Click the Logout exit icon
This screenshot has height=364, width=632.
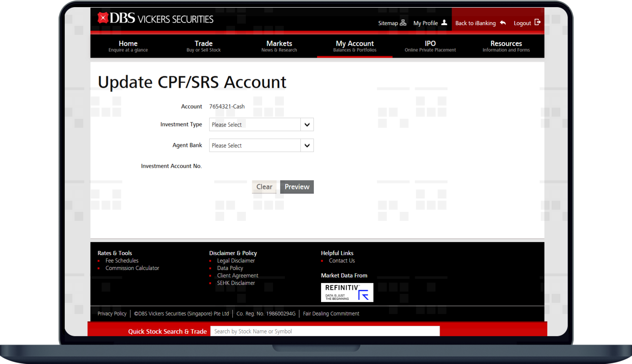coord(538,22)
